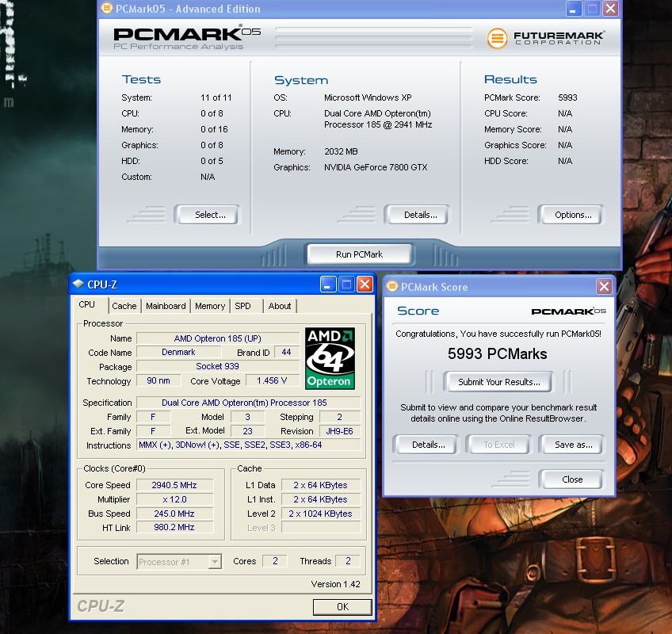Click the Futuremark Corporation logo
672x634 pixels.
pyautogui.click(x=545, y=38)
